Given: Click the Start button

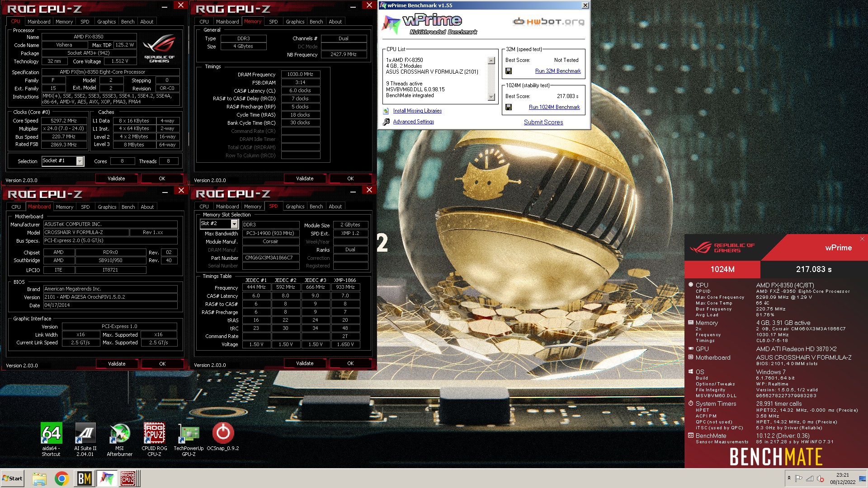Looking at the screenshot, I should (12, 479).
